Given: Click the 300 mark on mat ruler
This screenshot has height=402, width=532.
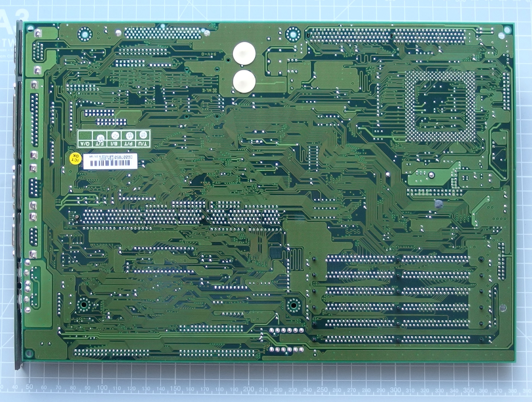Looking at the screenshot, I should pyautogui.click(x=395, y=390).
